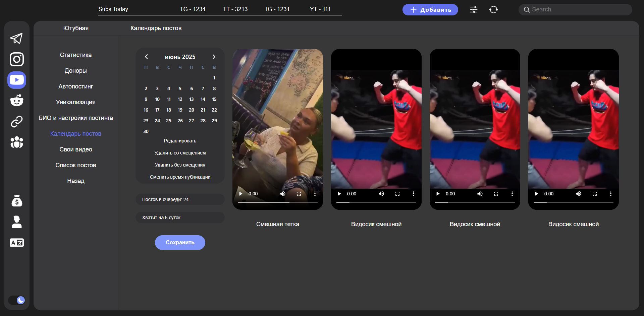Open the Reddit section in sidebar
Viewport: 644px width, 316px height.
coord(16,101)
